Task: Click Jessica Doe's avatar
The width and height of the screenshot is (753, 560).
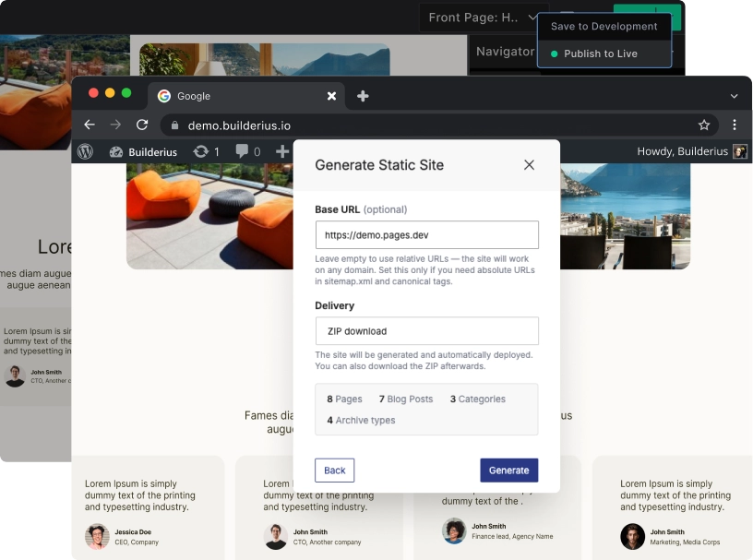Action: pos(97,536)
